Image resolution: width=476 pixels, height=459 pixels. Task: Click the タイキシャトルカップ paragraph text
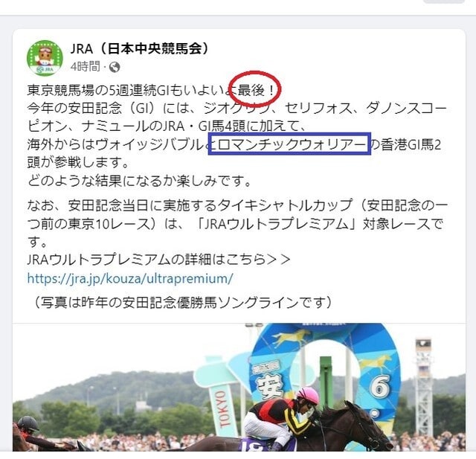[x=237, y=223]
